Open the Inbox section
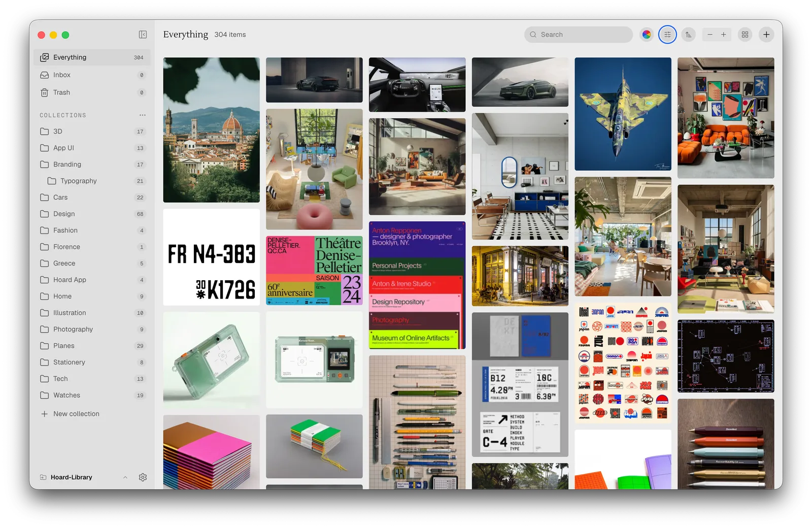 click(92, 75)
